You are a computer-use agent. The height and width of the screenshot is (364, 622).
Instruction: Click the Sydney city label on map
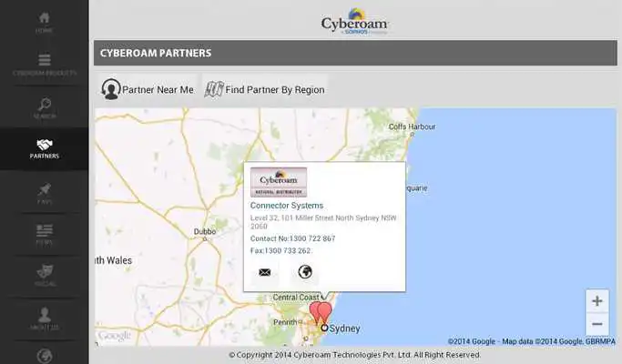tap(344, 329)
